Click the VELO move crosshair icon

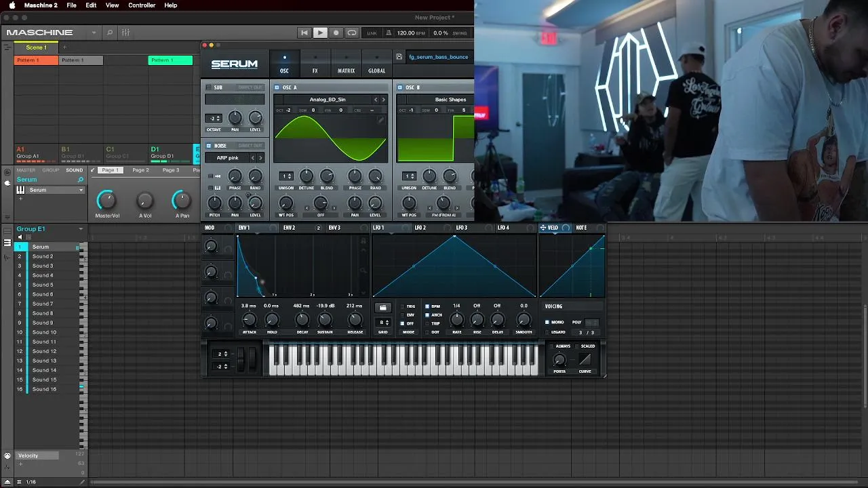click(x=542, y=228)
